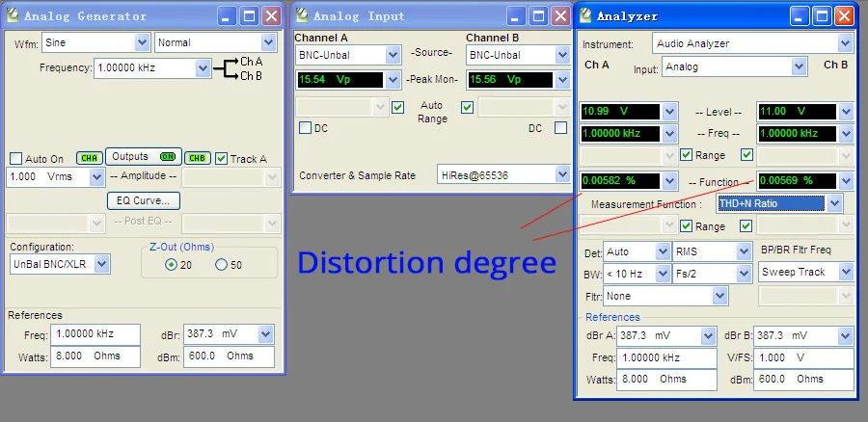
Task: Toggle the CHA output button
Action: [x=89, y=158]
